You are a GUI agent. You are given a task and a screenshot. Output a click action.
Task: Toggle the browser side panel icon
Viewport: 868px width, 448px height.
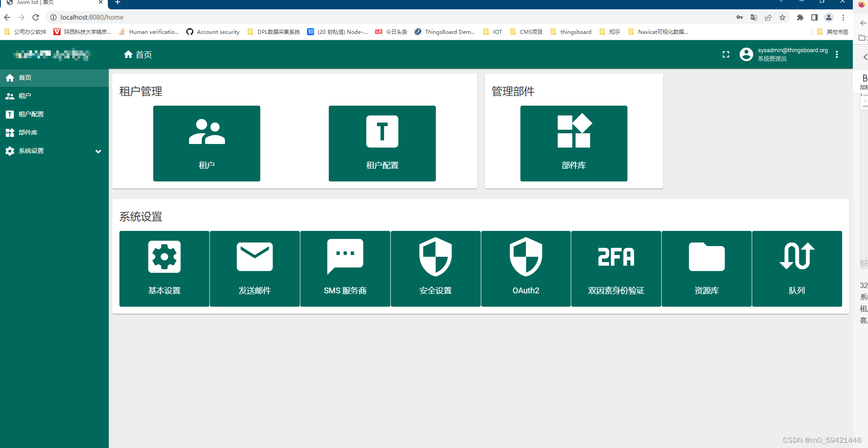tap(815, 17)
